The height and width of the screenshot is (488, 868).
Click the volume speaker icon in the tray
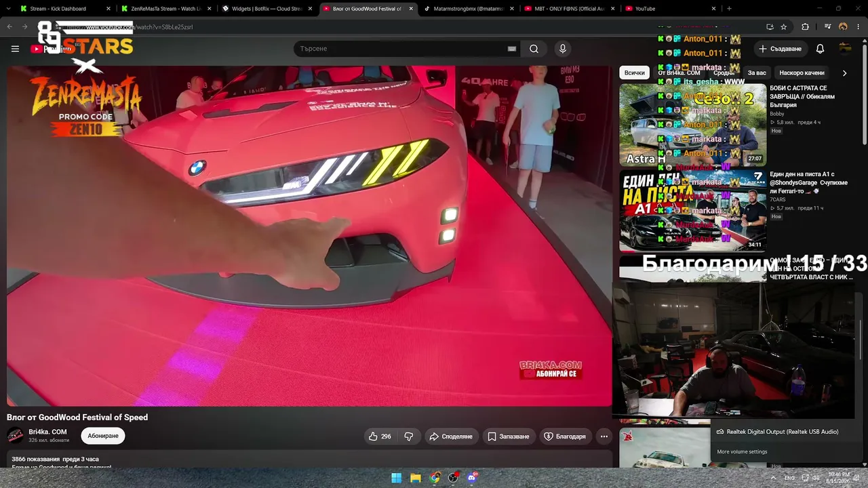816,478
